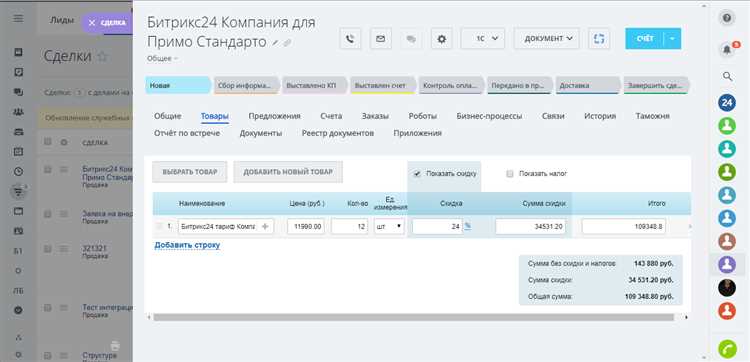
Task: Check the 321321 deal row checkbox
Action: click(x=47, y=249)
